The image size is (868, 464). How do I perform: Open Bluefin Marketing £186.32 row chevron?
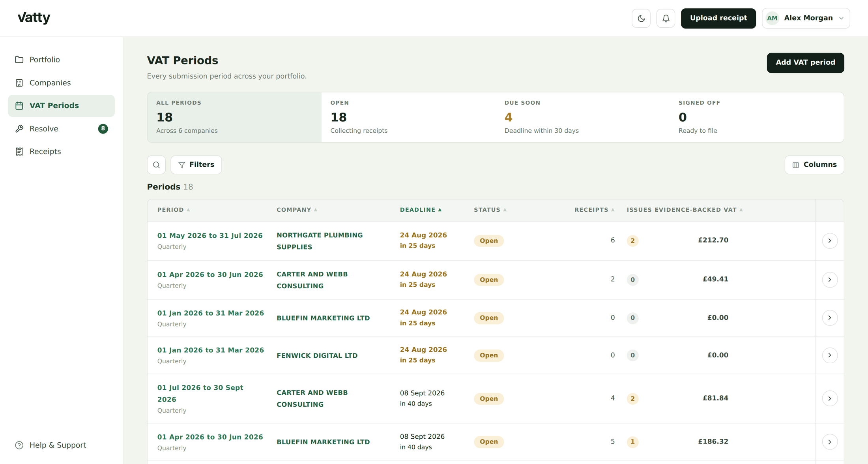point(830,442)
